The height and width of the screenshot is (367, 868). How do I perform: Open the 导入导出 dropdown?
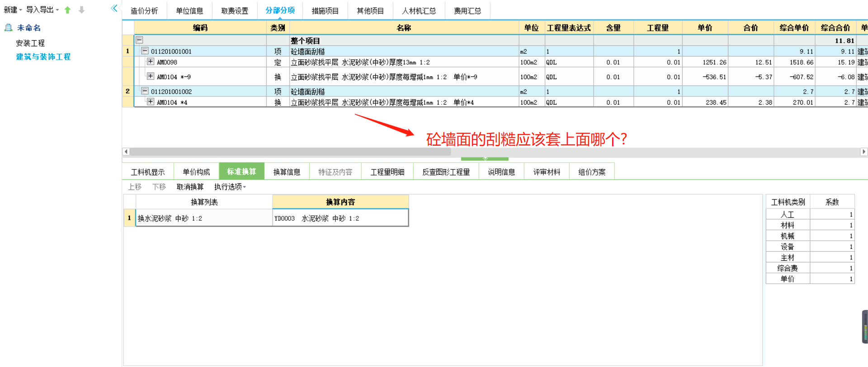pos(42,10)
